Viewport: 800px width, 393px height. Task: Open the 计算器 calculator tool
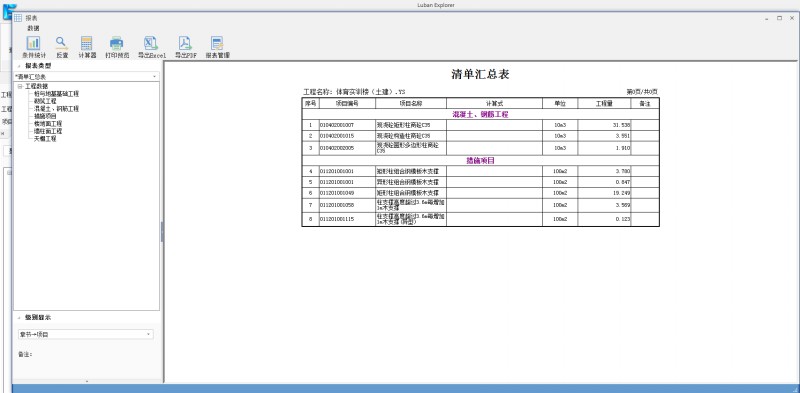87,47
